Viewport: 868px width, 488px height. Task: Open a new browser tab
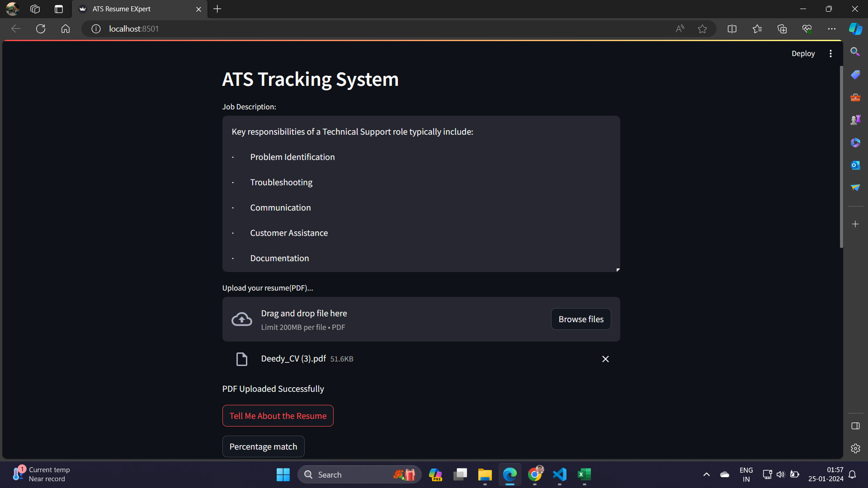pyautogui.click(x=217, y=9)
